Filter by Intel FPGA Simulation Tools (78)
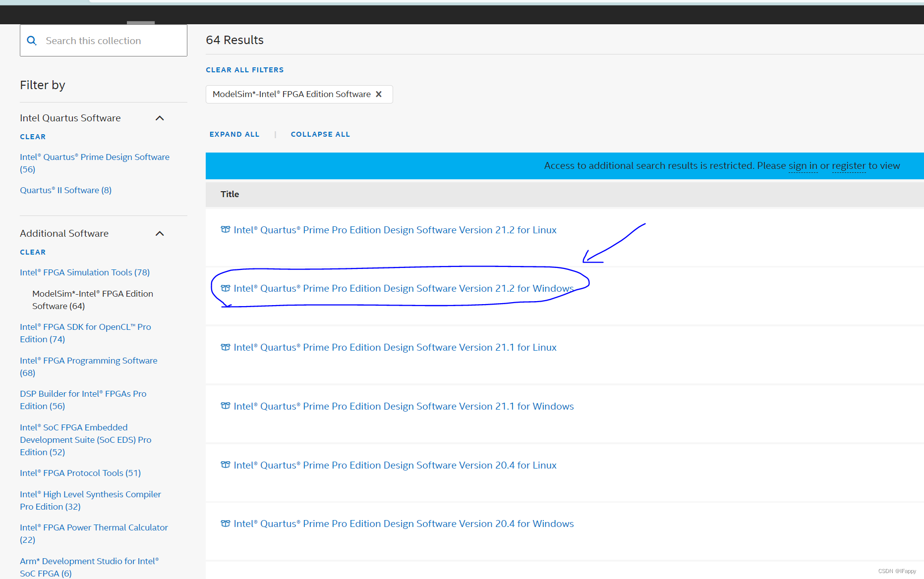Screen dimensions: 924x579 point(85,272)
